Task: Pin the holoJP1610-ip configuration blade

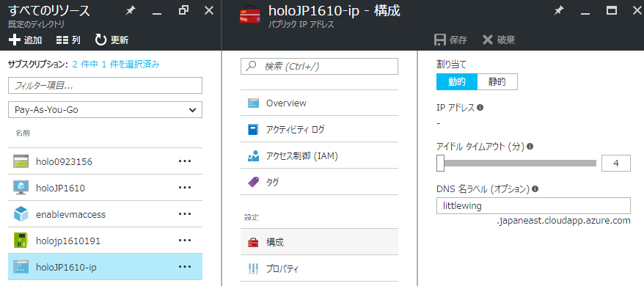Action: [559, 11]
